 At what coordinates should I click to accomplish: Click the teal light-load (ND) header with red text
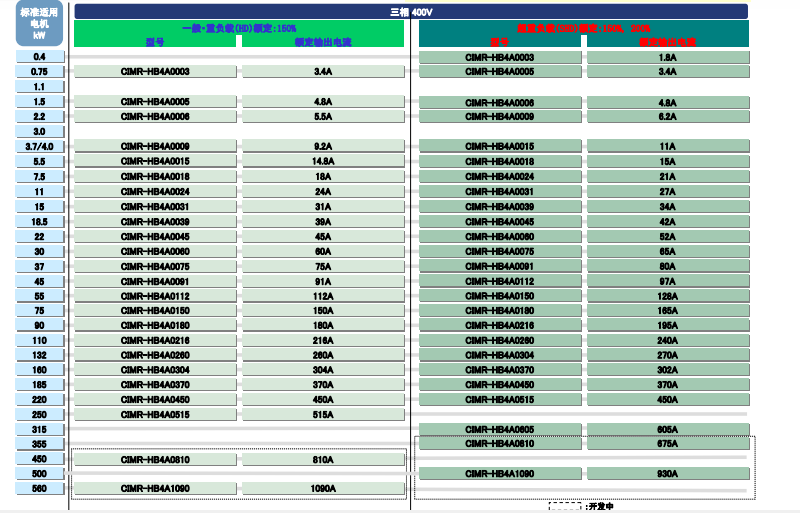tap(583, 33)
